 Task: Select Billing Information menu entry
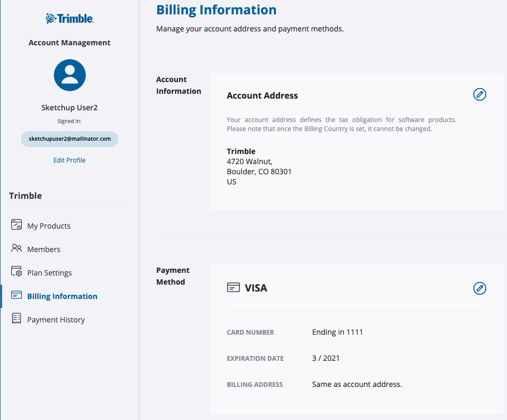pyautogui.click(x=62, y=296)
